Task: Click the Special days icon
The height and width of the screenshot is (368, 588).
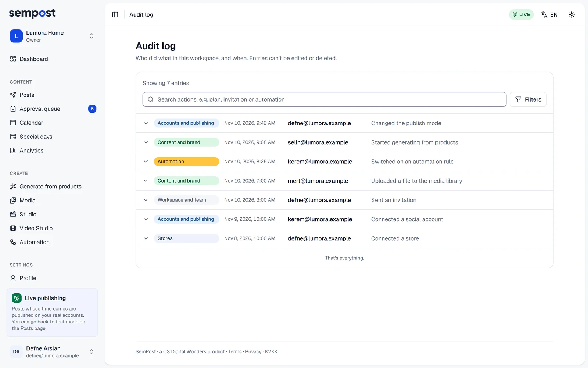Action: point(13,137)
